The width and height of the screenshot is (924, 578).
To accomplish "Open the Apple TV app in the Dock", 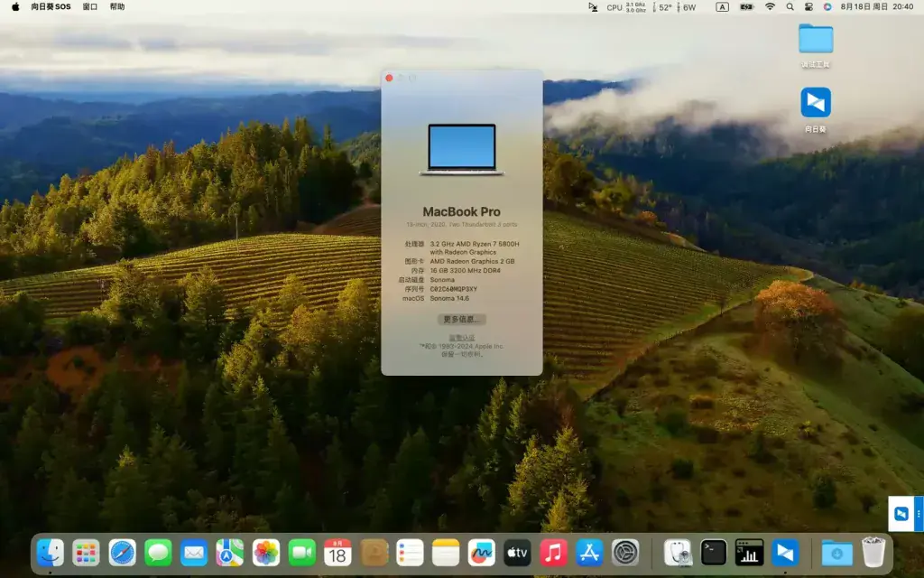I will tap(517, 553).
